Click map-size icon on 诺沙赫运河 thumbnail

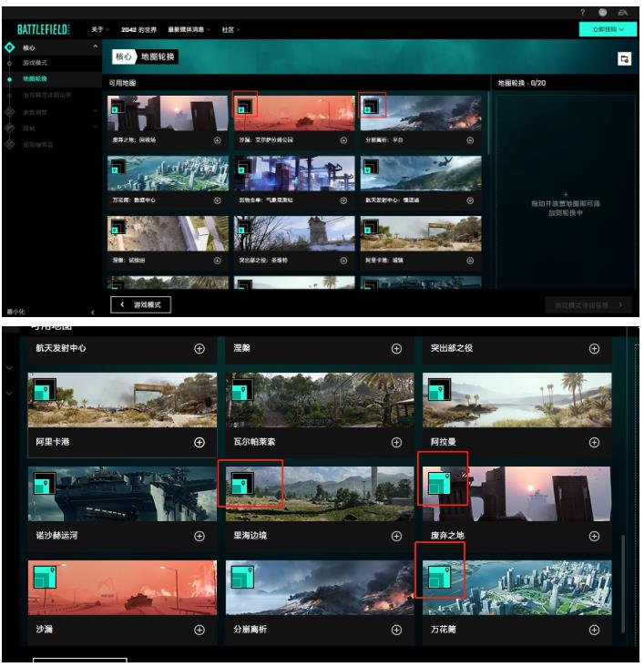tap(45, 483)
